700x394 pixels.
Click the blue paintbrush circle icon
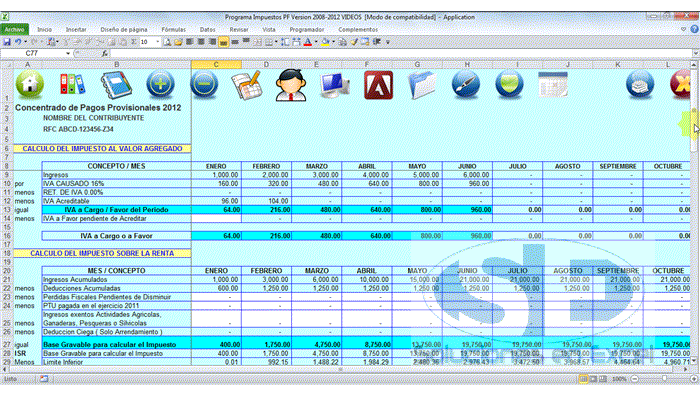click(466, 84)
